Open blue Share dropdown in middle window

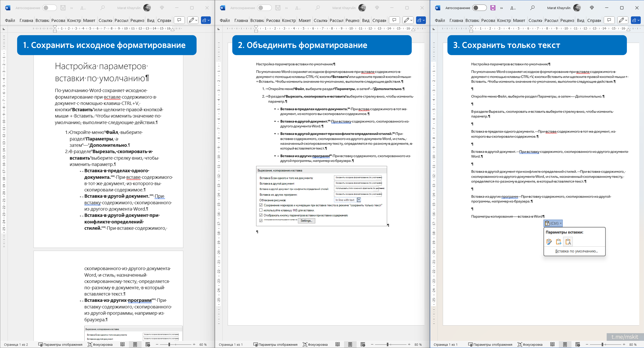pos(421,20)
